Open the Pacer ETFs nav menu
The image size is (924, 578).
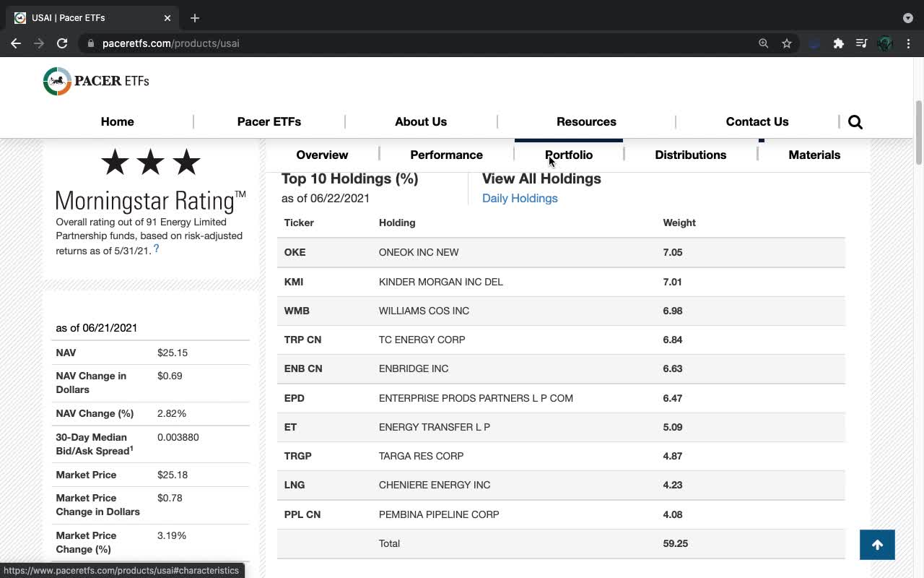pyautogui.click(x=269, y=121)
